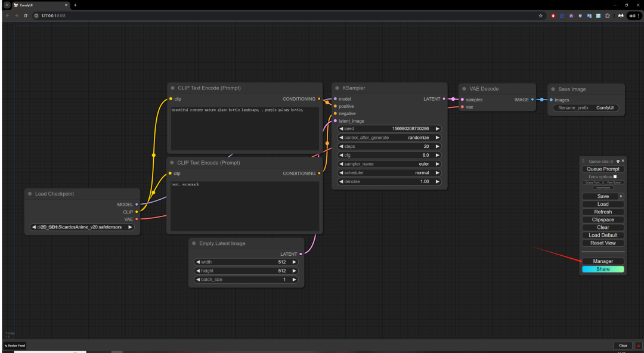Open the Google Translate extension icon
Image resolution: width=644 pixels, height=353 pixels.
point(590,16)
